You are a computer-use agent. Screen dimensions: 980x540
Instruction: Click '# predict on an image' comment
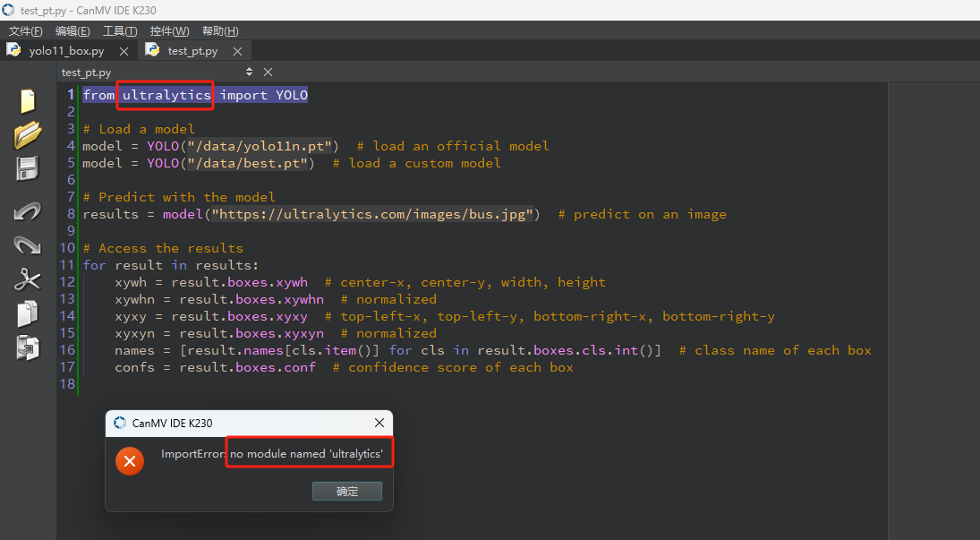[x=642, y=214]
